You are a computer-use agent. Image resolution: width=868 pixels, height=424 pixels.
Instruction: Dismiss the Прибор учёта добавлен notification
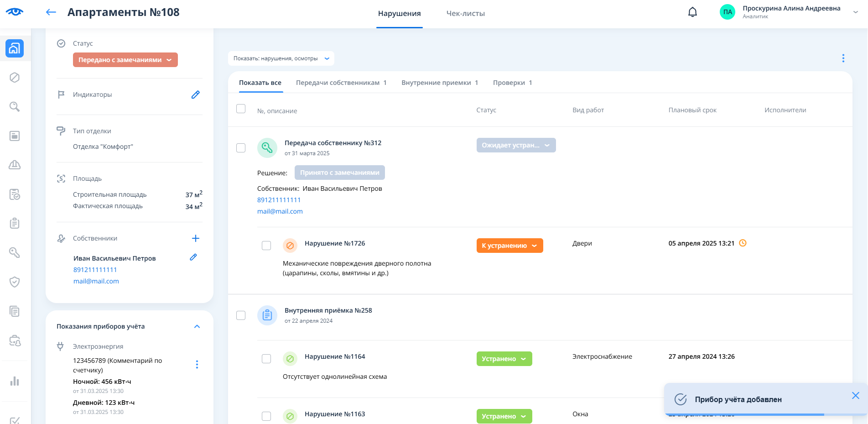[x=855, y=396]
